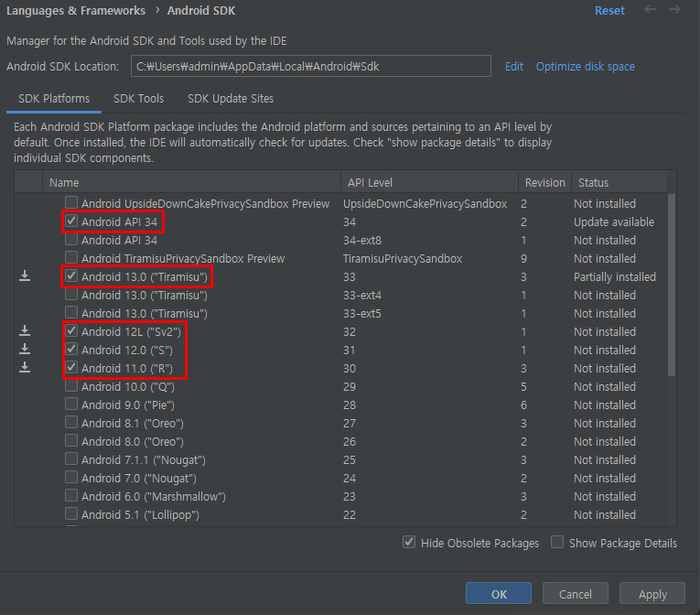Viewport: 700px width, 615px height.
Task: Check Android 13.0 Tiramisu 33-ext5 checkbox
Action: 71,313
